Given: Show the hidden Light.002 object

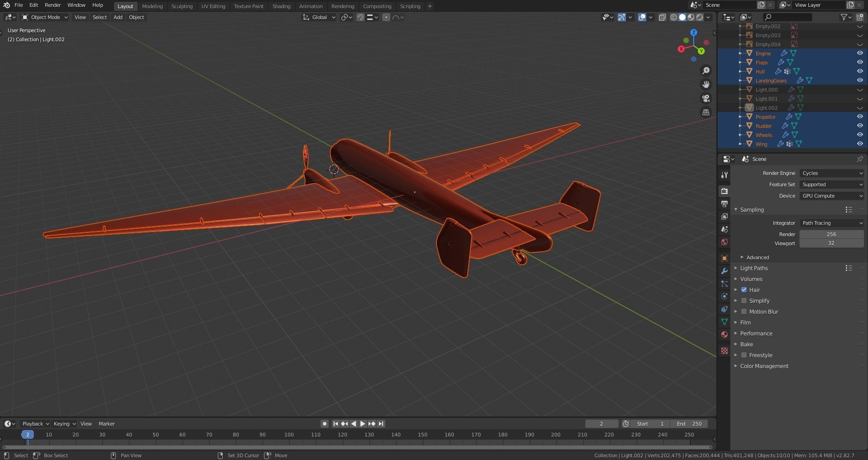Looking at the screenshot, I should tap(859, 107).
